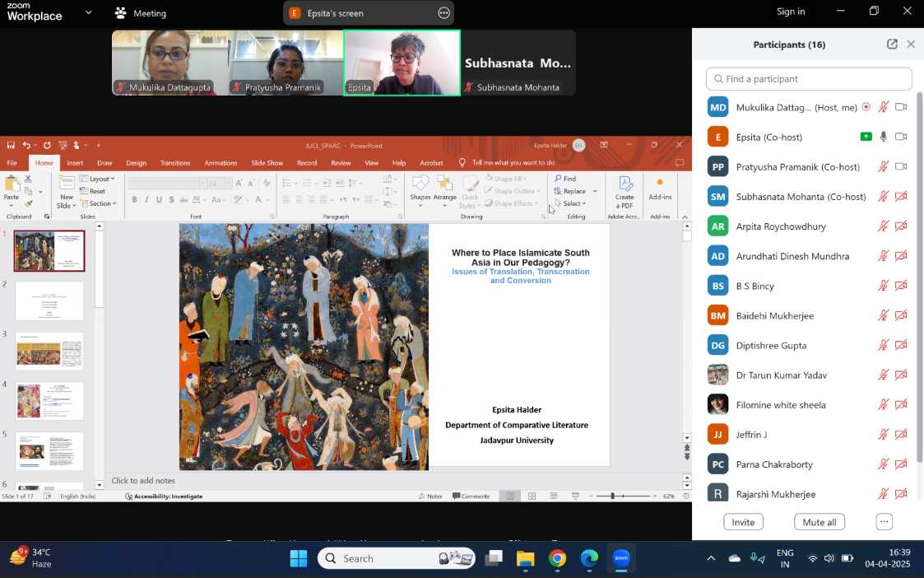
Task: Expand the Replace dropdown arrow
Action: [x=595, y=191]
